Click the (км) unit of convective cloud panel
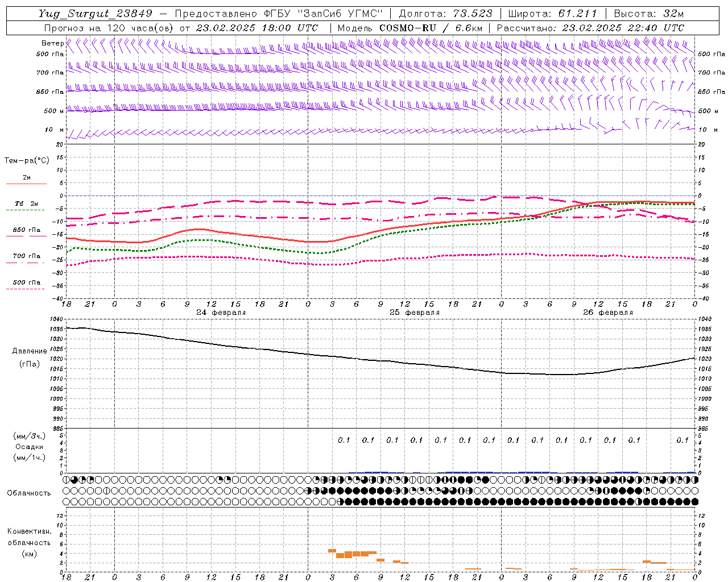Screen dimensions: 728x582 (x=30, y=554)
